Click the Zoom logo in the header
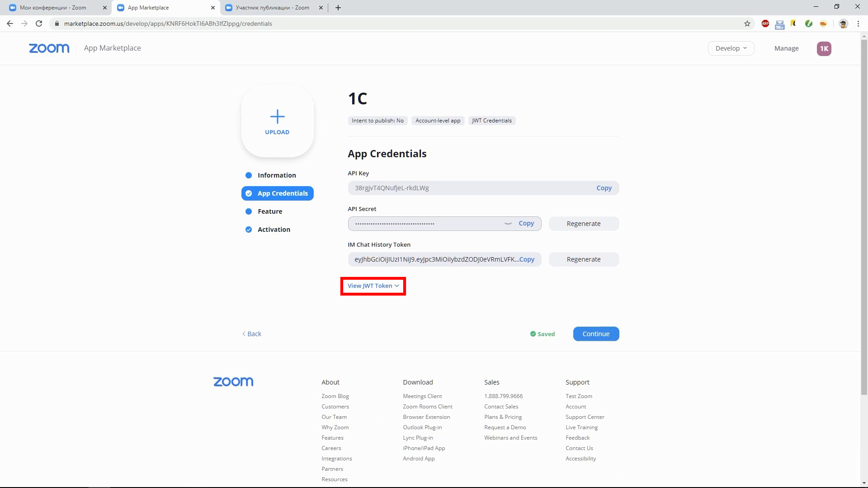The height and width of the screenshot is (488, 868). pos(49,48)
